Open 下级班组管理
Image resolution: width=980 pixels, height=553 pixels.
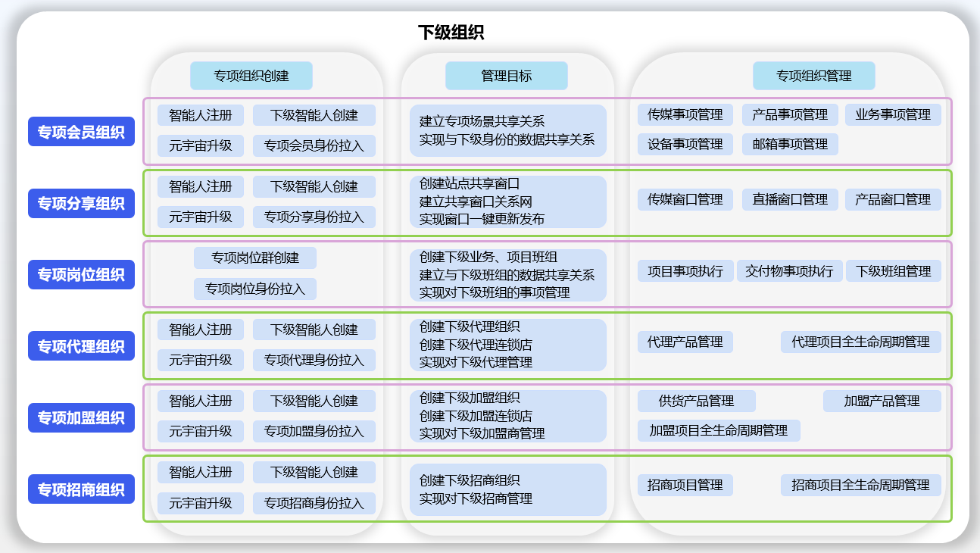[x=893, y=271]
